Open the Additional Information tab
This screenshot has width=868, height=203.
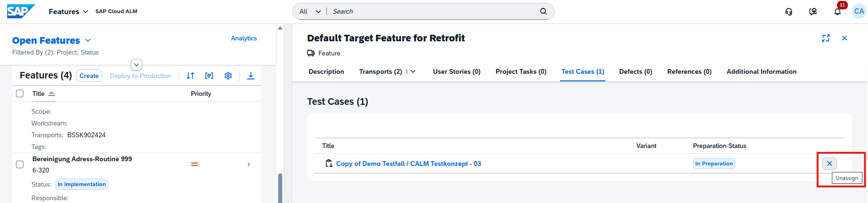coord(762,71)
